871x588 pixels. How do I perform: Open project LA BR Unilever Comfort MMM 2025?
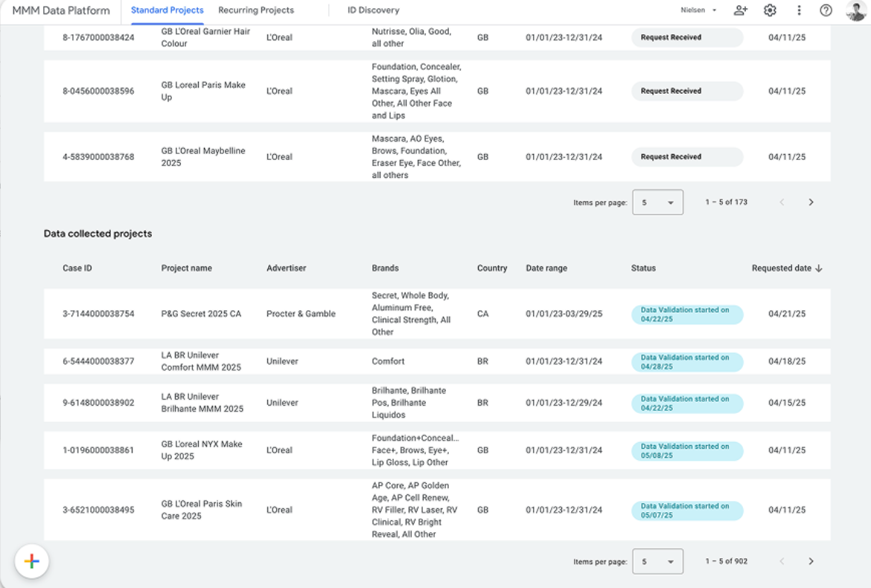[201, 361]
